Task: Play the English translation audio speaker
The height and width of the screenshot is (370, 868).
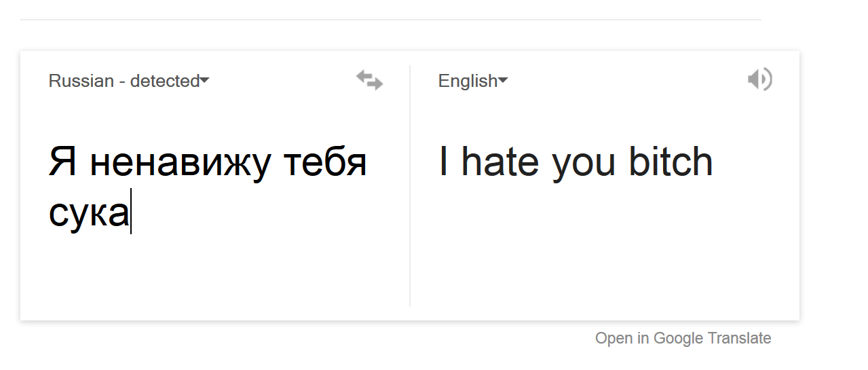Action: pyautogui.click(x=759, y=79)
